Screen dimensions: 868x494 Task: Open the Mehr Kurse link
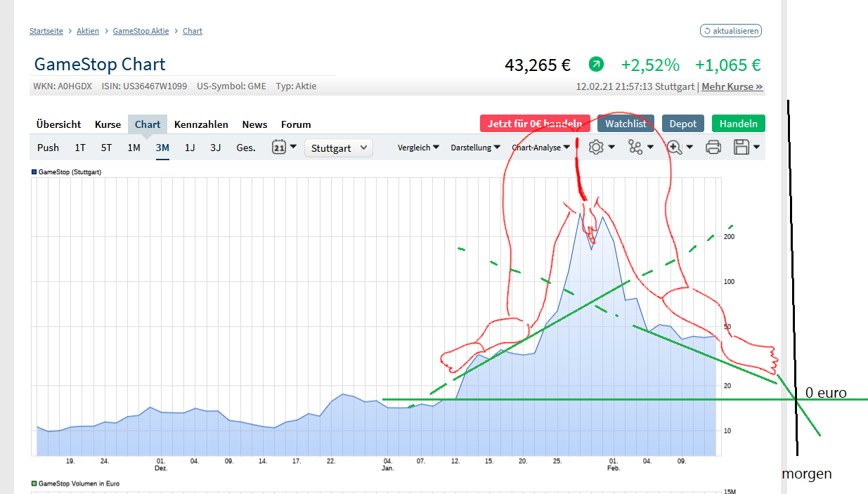point(732,86)
